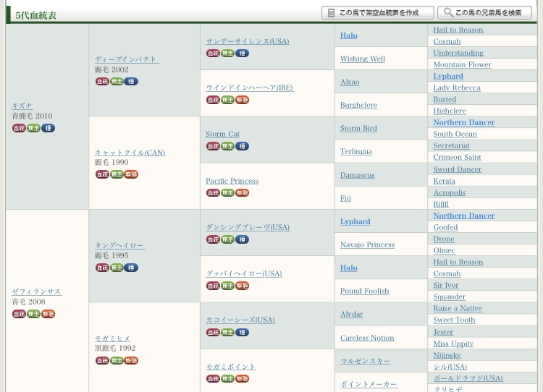Image resolution: width=543 pixels, height=392 pixels.
Task: Open the ゼフィランサス horse link
Action: [x=37, y=291]
